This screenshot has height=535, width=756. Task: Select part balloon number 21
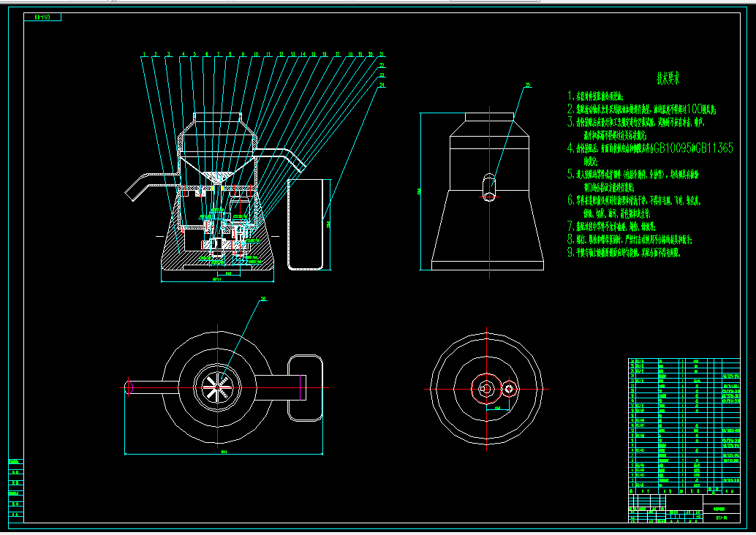pyautogui.click(x=382, y=55)
